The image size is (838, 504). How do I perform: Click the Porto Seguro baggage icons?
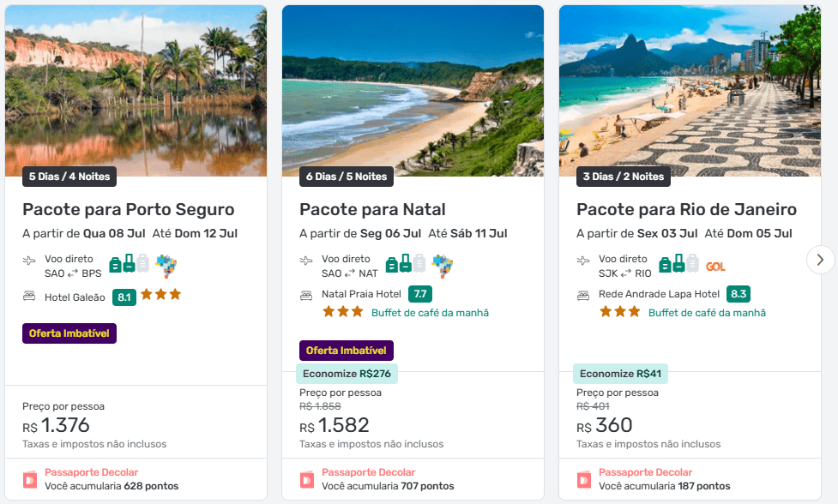coord(130,264)
